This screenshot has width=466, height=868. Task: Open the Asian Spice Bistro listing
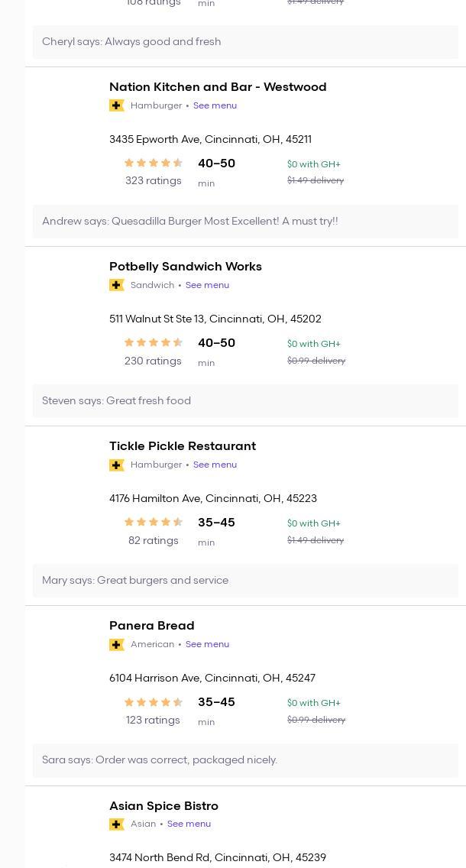coord(163,805)
